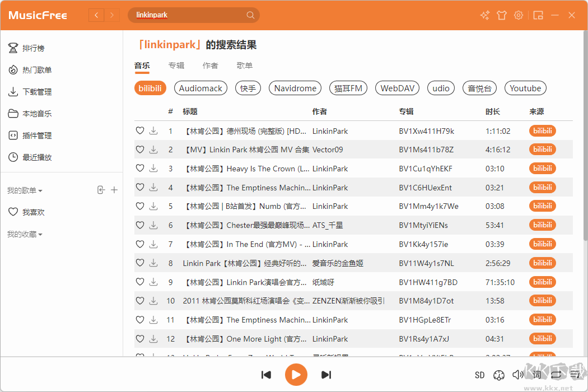Switch to the 专辑 tab
The width and height of the screenshot is (588, 392).
(176, 66)
